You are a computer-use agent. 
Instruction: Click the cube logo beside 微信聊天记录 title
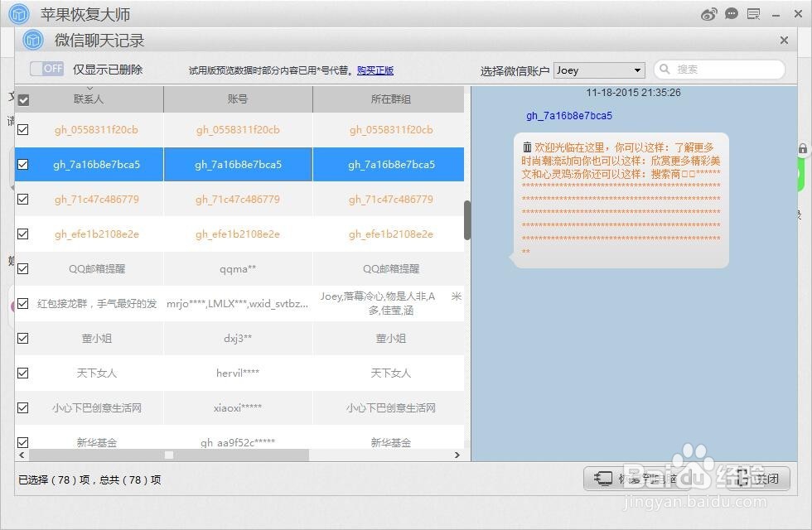click(x=33, y=40)
